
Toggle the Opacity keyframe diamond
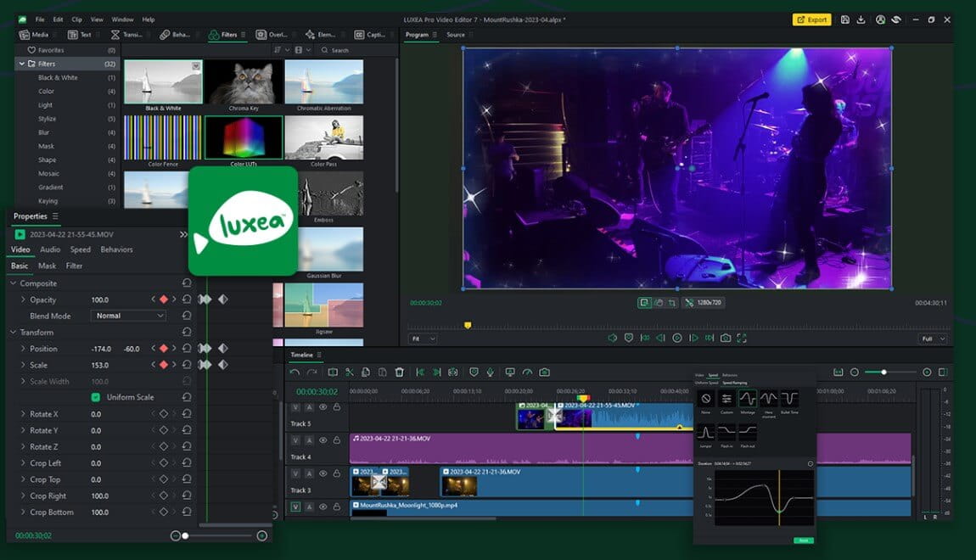[164, 300]
